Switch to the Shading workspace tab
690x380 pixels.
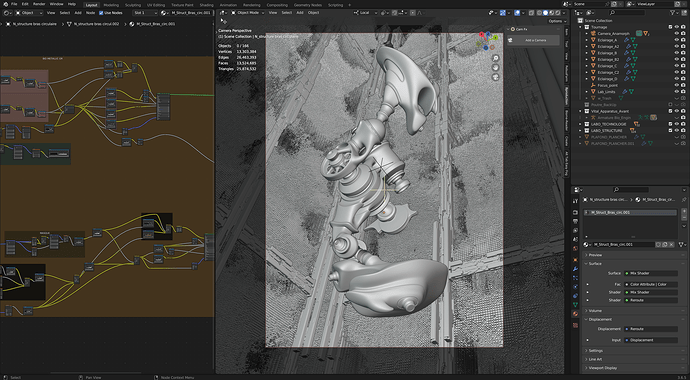[x=206, y=5]
